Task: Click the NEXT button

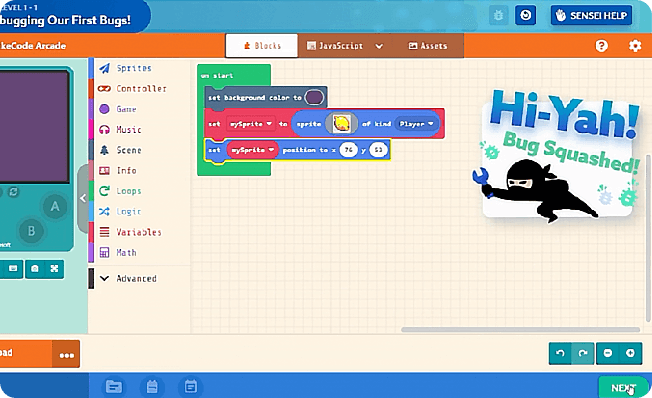Action: coord(623,388)
